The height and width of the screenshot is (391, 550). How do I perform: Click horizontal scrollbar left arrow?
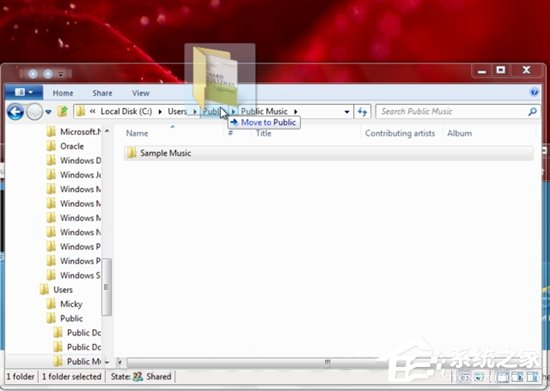120,362
